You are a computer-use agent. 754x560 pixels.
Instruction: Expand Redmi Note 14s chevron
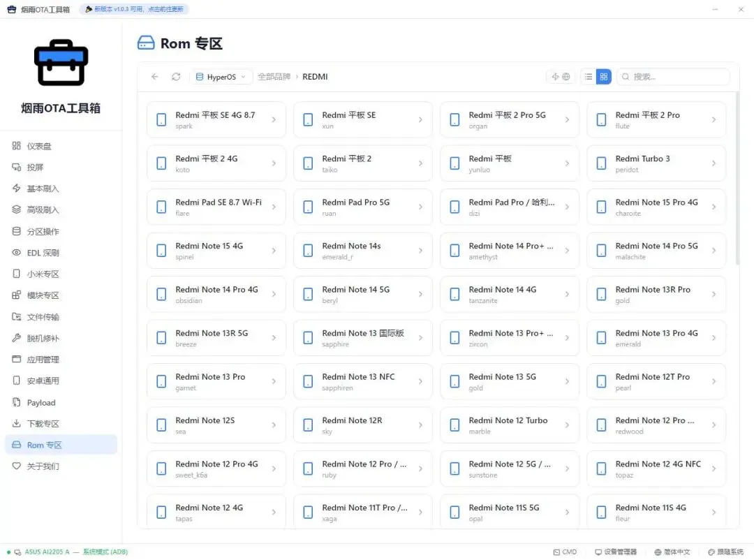(420, 250)
